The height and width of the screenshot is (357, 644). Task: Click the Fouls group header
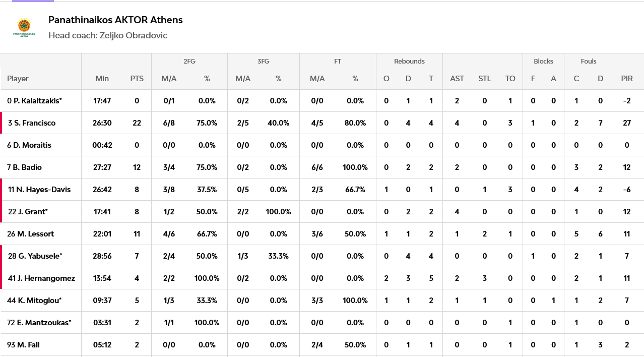589,62
